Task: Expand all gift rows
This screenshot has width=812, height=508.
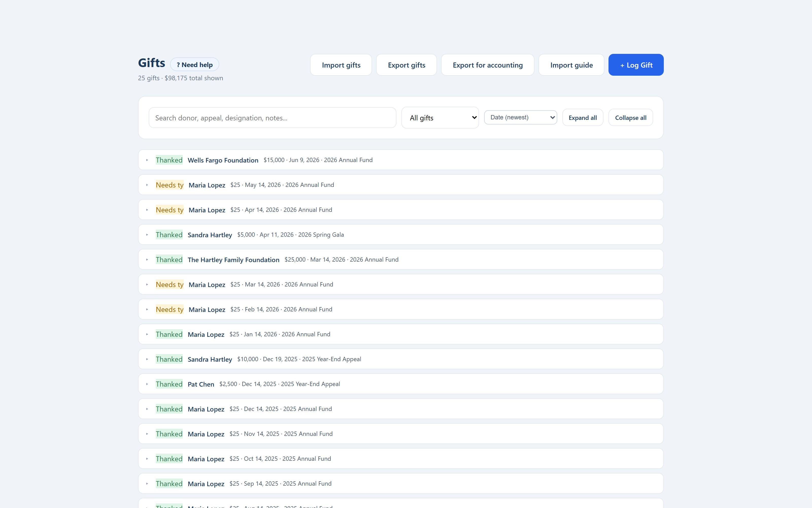Action: (583, 118)
